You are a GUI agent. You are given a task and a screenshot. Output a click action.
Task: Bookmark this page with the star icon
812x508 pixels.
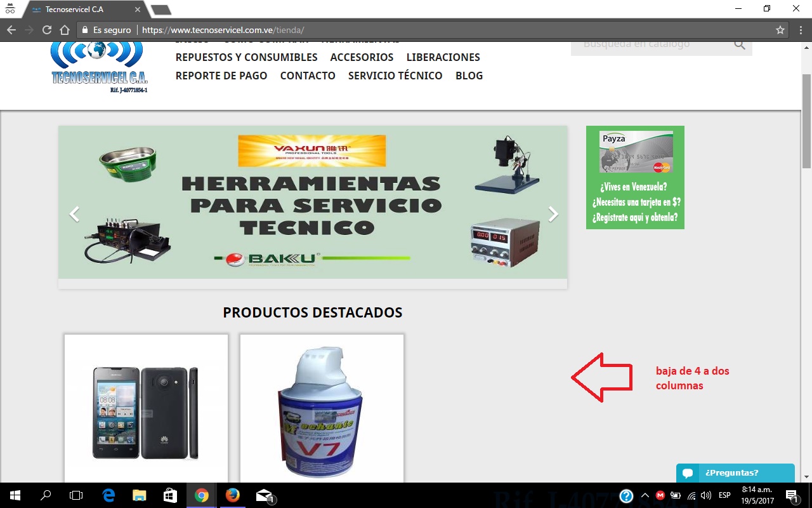780,30
